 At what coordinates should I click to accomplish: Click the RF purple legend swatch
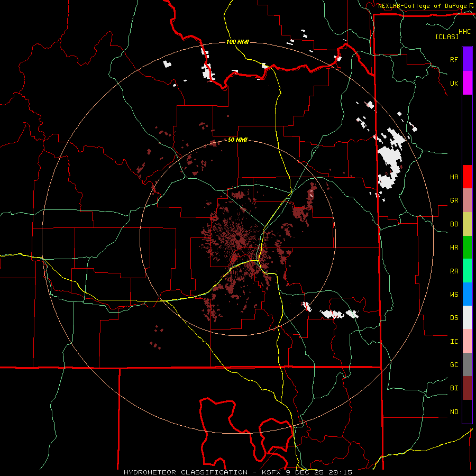467,59
